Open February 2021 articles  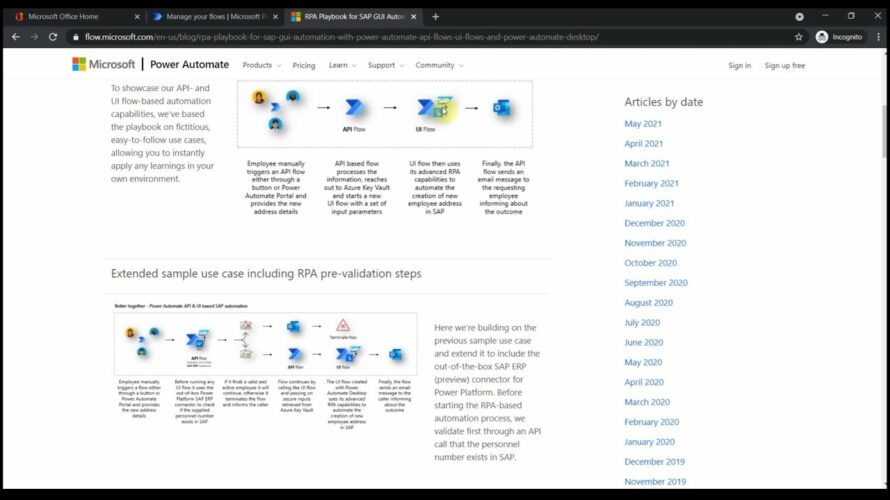point(652,183)
